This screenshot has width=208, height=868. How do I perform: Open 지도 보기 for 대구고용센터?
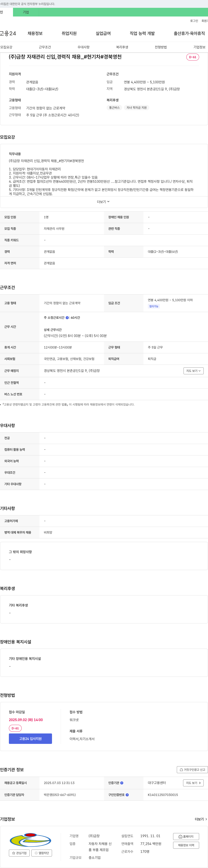[x=193, y=783]
